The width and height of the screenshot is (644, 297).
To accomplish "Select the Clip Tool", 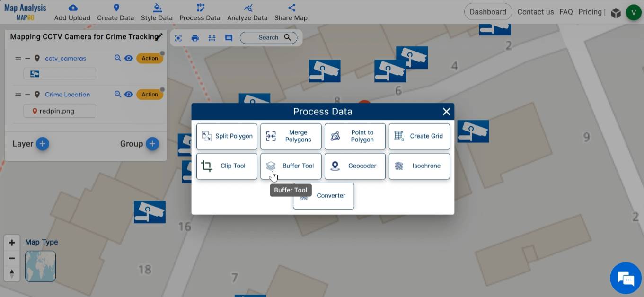I will pos(227,166).
